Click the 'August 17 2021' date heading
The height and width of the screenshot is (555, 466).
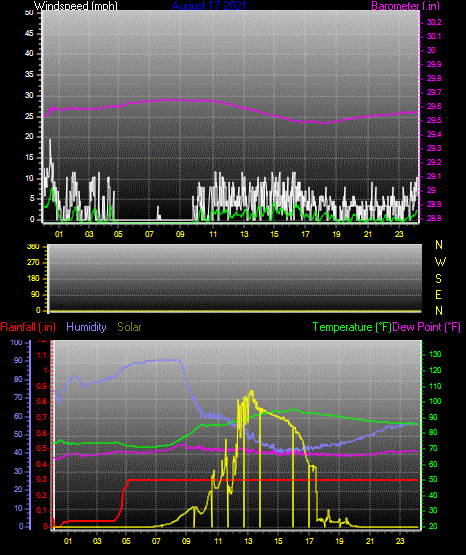click(209, 6)
